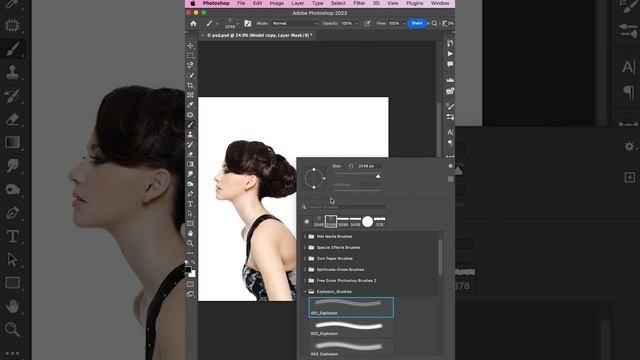Open the blending Mode dropdown set to Normal
The height and width of the screenshot is (360, 640).
click(295, 24)
